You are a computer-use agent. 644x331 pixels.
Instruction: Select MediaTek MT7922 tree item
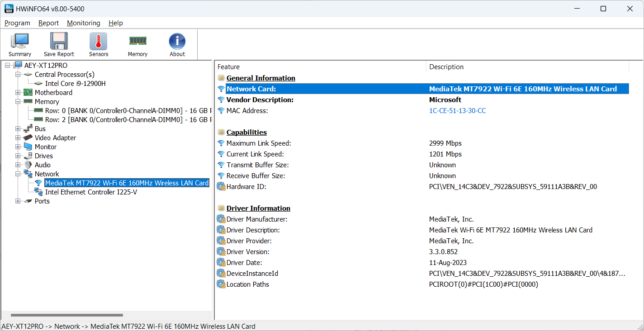tap(127, 183)
